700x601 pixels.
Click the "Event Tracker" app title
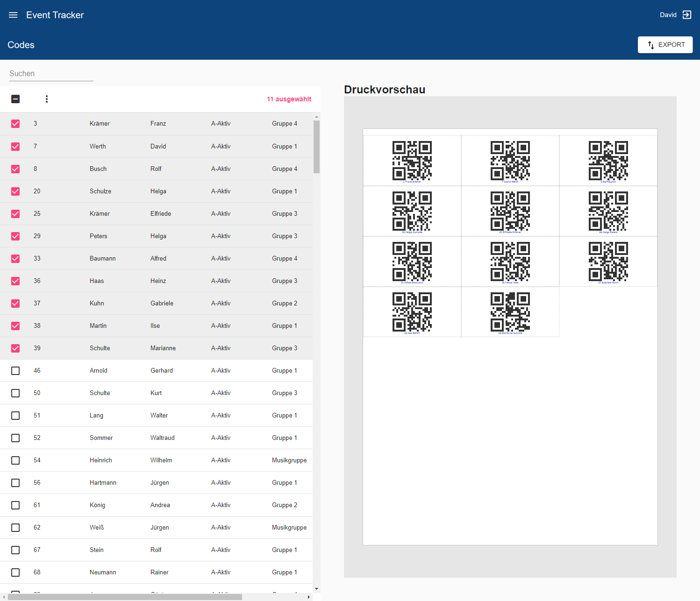pyautogui.click(x=55, y=15)
